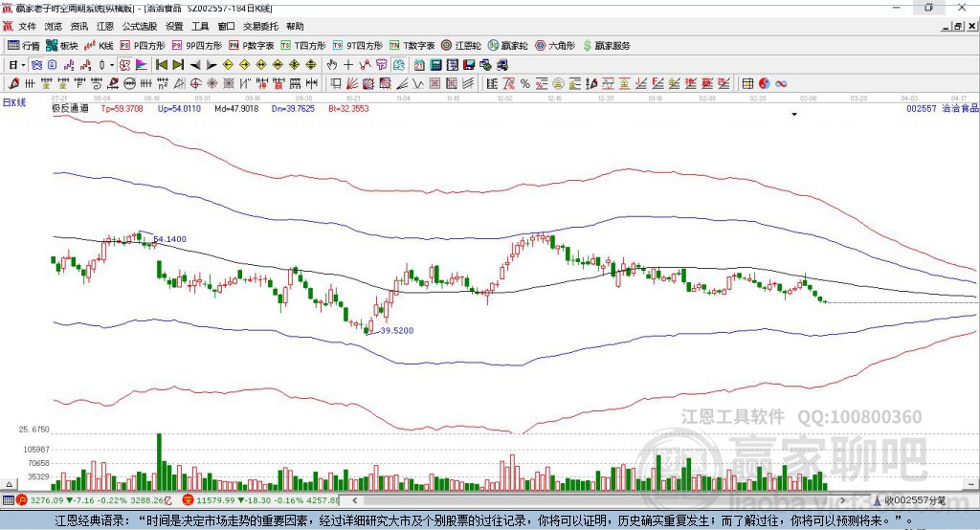
Task: Click the infinity loop icon
Action: pyautogui.click(x=781, y=84)
